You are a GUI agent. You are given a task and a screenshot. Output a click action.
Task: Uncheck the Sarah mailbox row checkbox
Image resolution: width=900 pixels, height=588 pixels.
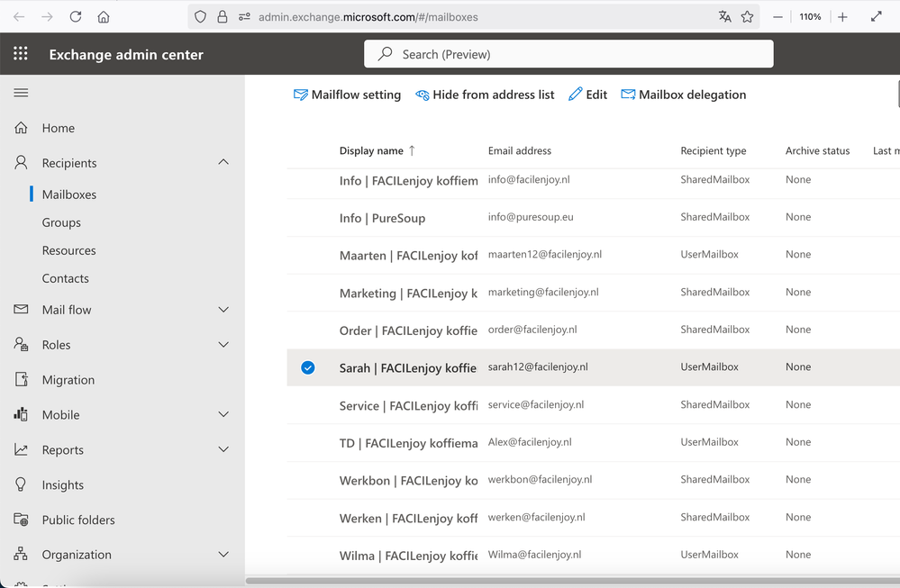click(308, 367)
